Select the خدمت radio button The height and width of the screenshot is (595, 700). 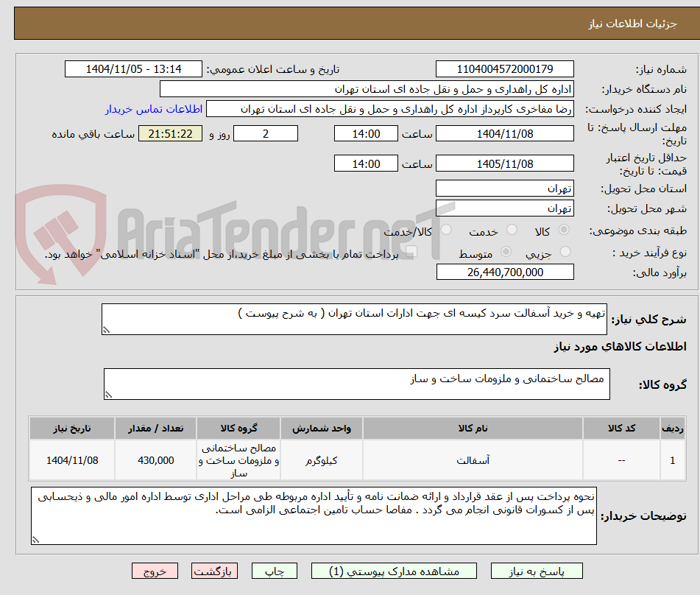point(512,230)
